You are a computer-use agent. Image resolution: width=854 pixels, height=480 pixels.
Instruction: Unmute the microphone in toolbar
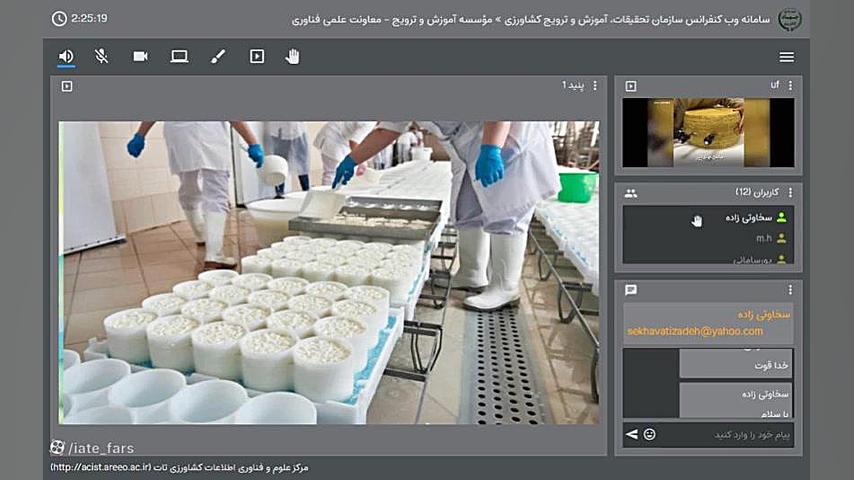[x=101, y=56]
